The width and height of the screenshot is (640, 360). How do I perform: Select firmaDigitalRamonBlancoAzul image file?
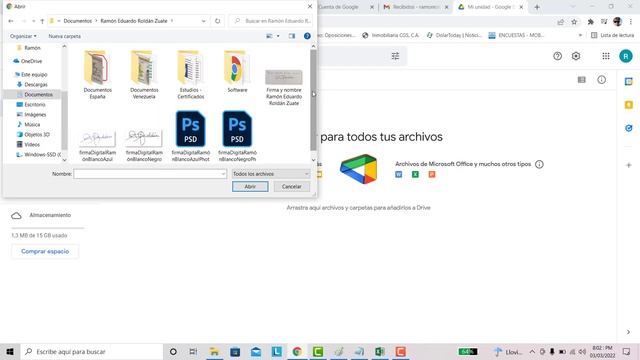[97, 146]
